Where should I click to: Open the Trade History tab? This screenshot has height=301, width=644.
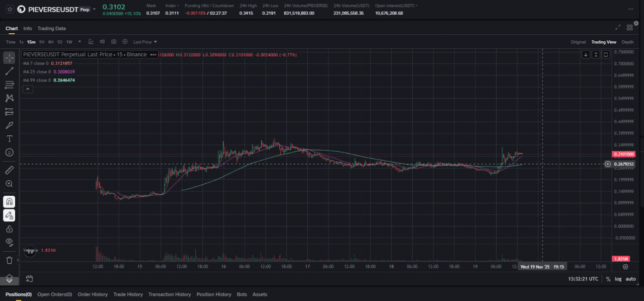pyautogui.click(x=128, y=294)
